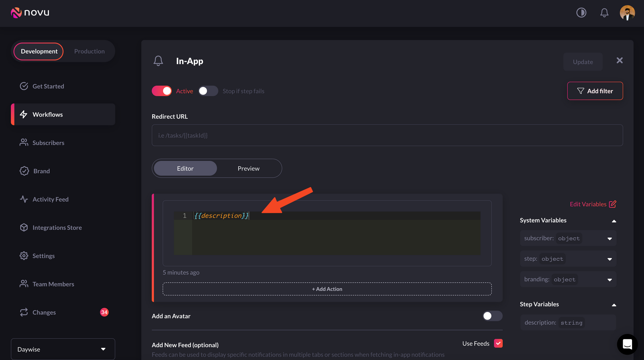The width and height of the screenshot is (644, 360).
Task: Switch to Production environment
Action: tap(89, 51)
